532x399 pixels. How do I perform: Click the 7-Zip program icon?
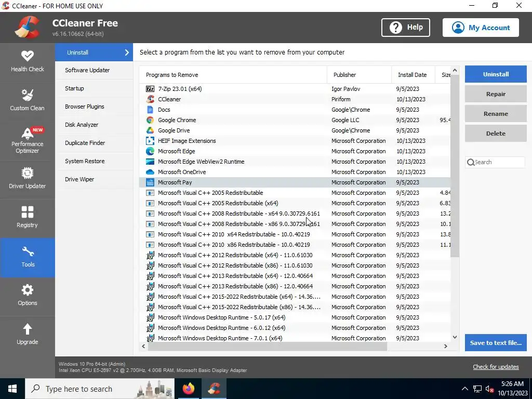(x=150, y=89)
